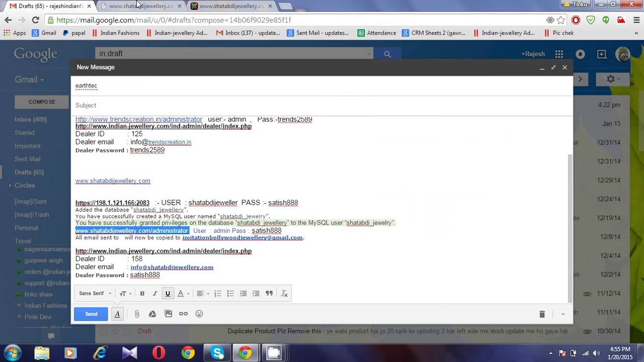Viewport: 644px width, 362px height.
Task: Open the Inbox (409) folder
Action: (31, 120)
